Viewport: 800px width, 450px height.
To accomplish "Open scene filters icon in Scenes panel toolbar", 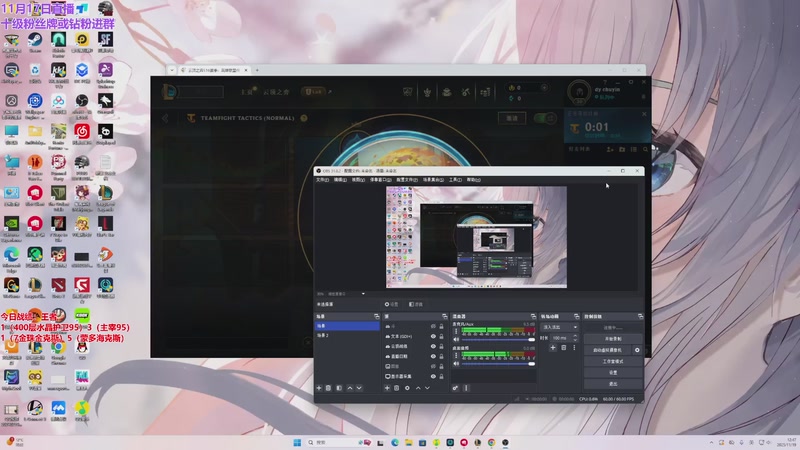I will click(x=339, y=388).
